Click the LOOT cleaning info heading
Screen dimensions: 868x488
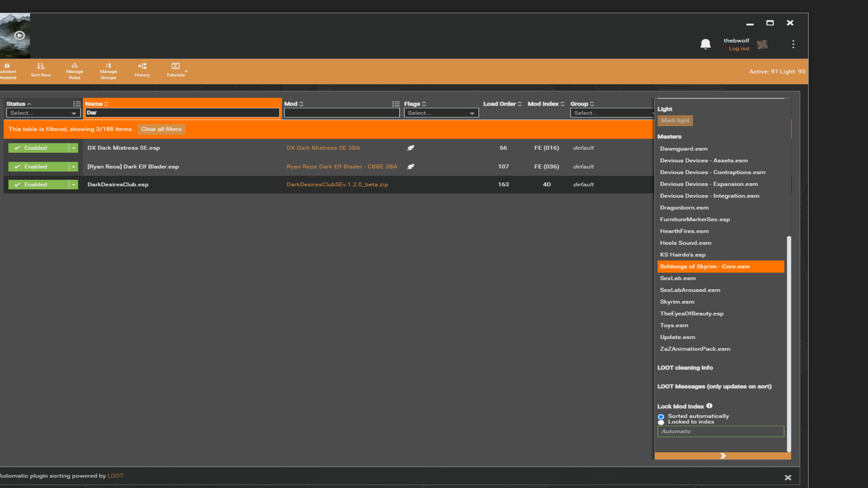(x=685, y=368)
